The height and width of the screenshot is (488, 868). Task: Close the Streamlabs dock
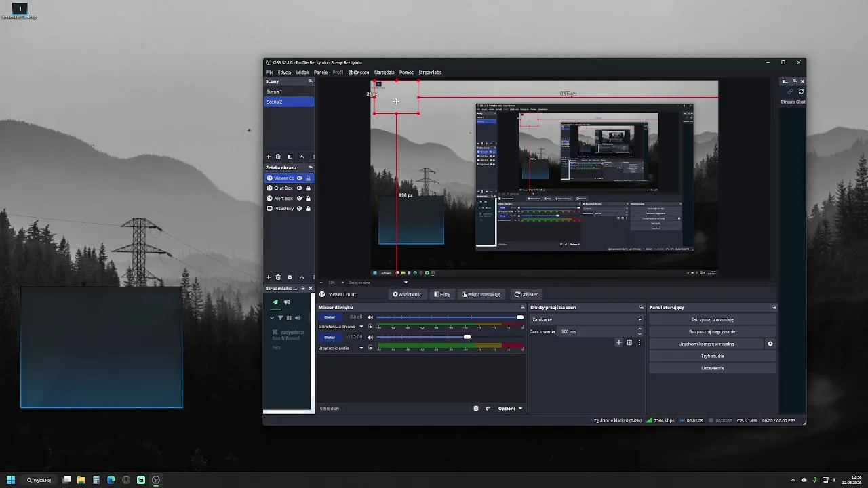pos(311,289)
